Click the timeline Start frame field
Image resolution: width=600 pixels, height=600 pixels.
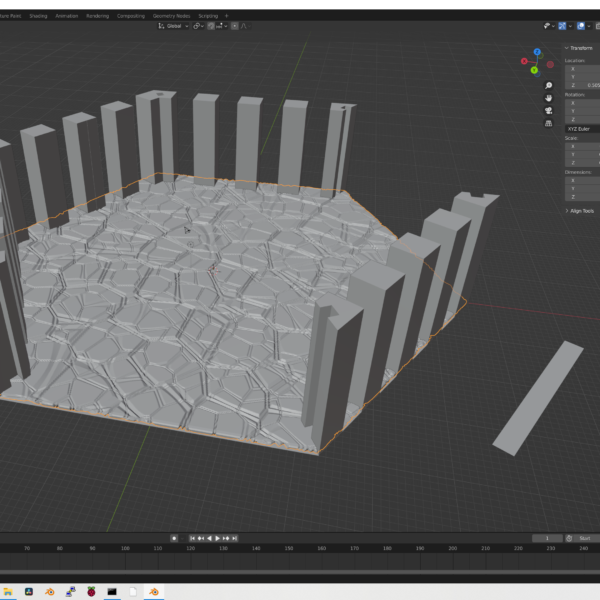(x=584, y=538)
